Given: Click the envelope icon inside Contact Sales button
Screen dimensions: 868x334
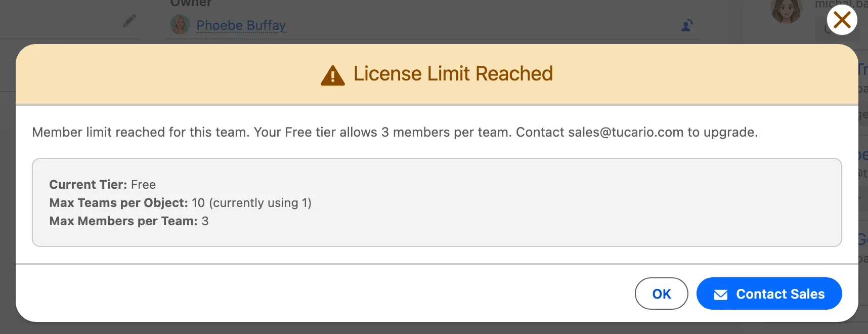Looking at the screenshot, I should click(721, 294).
